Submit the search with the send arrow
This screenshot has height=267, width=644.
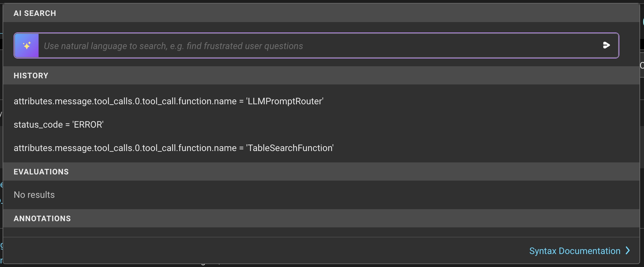pos(606,45)
